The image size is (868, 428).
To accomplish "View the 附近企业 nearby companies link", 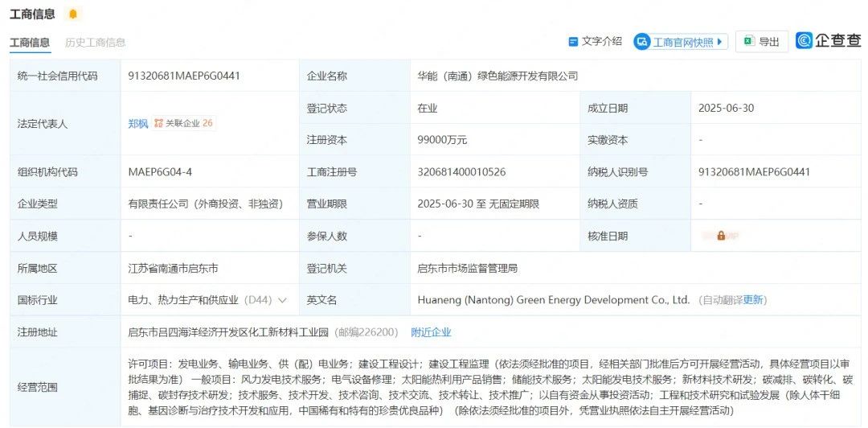I will click(431, 332).
